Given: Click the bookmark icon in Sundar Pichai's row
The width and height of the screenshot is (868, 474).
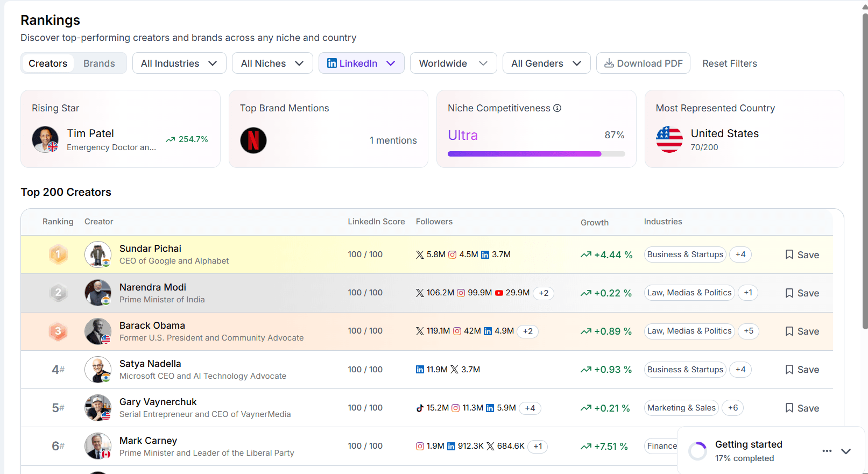Looking at the screenshot, I should (x=789, y=254).
